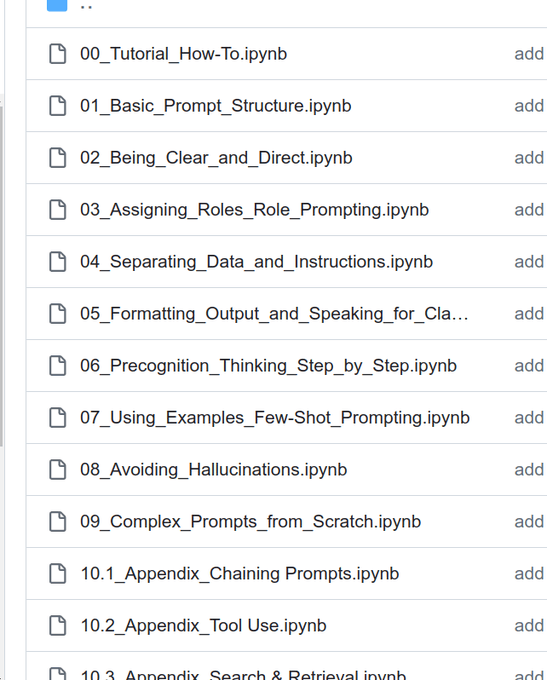Click the vertical scrollbar on left edge
The width and height of the screenshot is (547, 680).
click(2, 275)
